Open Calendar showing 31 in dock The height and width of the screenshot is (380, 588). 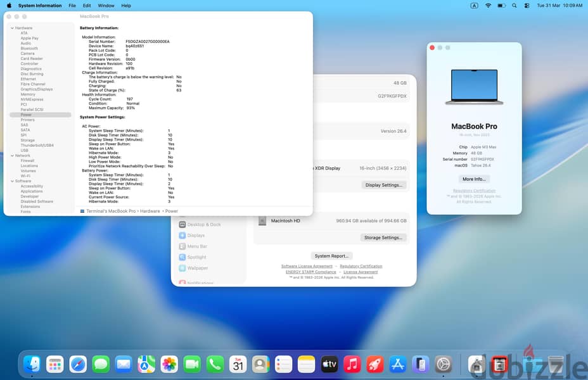tap(238, 364)
